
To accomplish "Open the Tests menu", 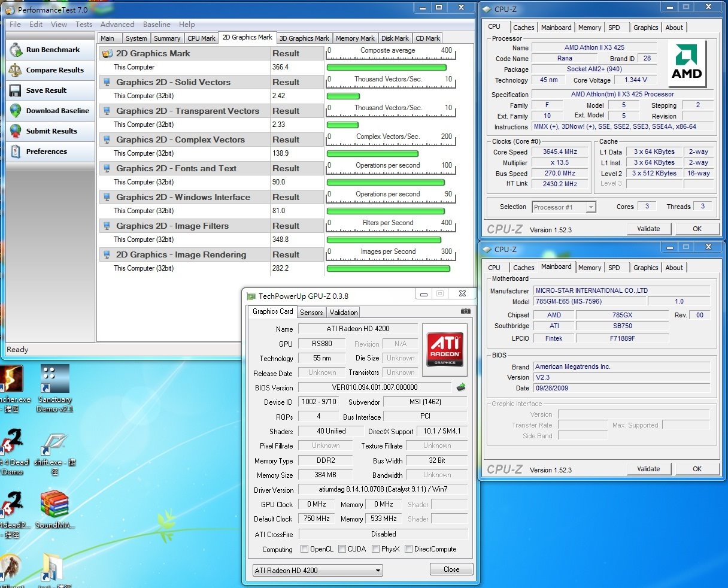I will (84, 25).
